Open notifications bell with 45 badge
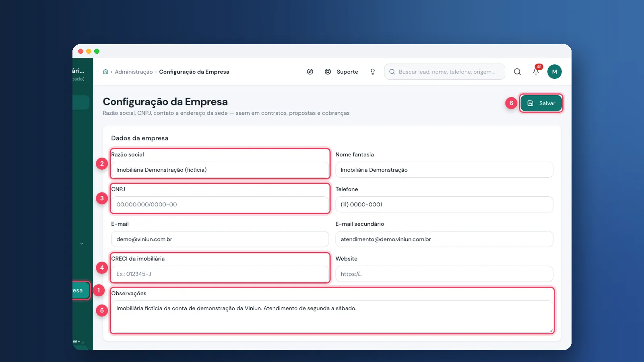This screenshot has width=644, height=362. point(536,71)
